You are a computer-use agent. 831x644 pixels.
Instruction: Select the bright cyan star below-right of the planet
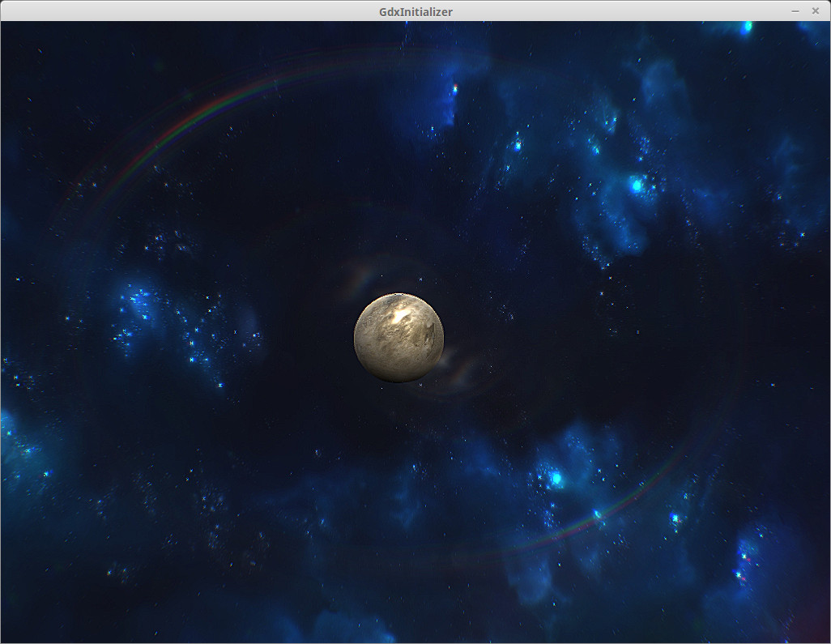[x=556, y=478]
